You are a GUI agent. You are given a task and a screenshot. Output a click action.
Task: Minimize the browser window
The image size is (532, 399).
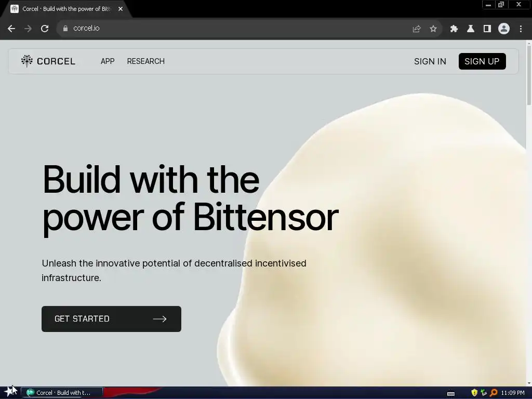point(488,5)
